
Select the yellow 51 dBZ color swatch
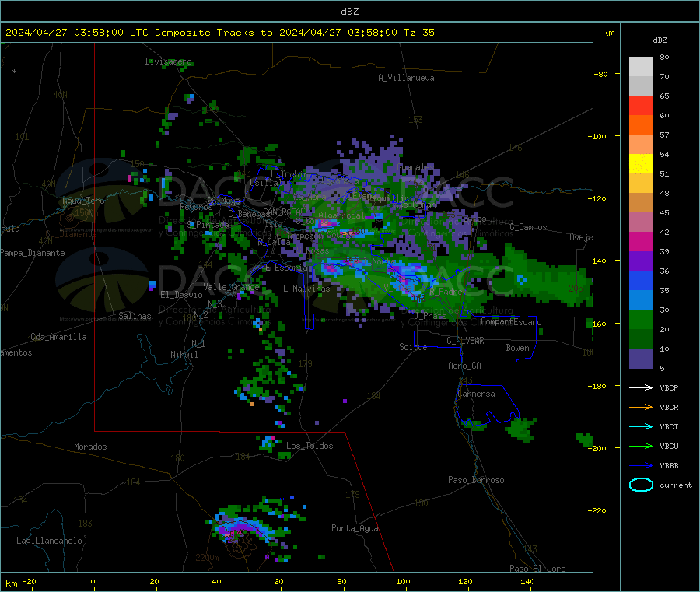pos(641,164)
